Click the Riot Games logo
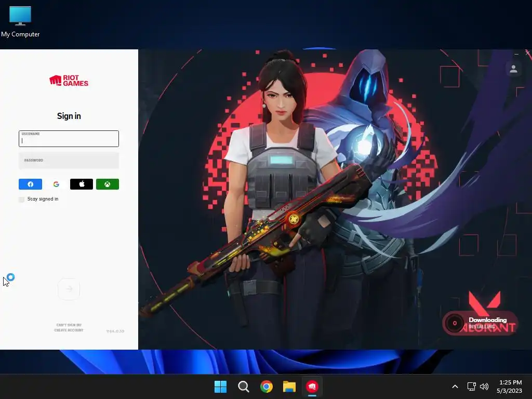The height and width of the screenshot is (399, 532). click(69, 81)
